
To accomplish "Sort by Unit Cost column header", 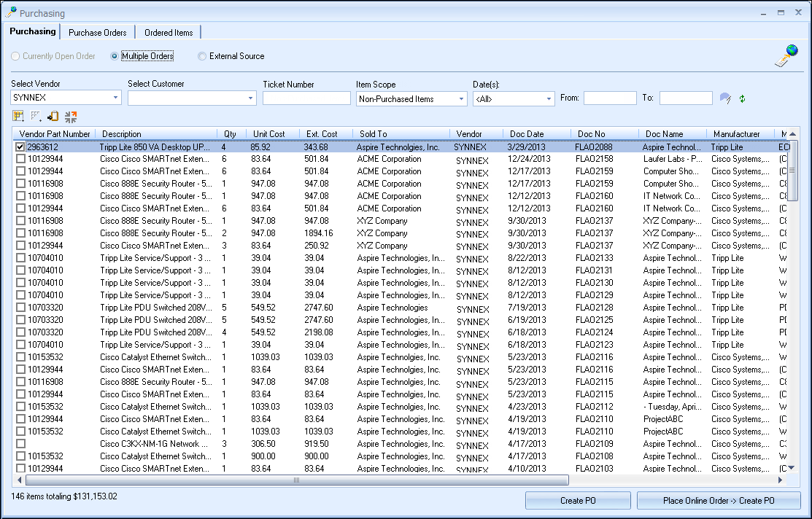I will tap(272, 133).
